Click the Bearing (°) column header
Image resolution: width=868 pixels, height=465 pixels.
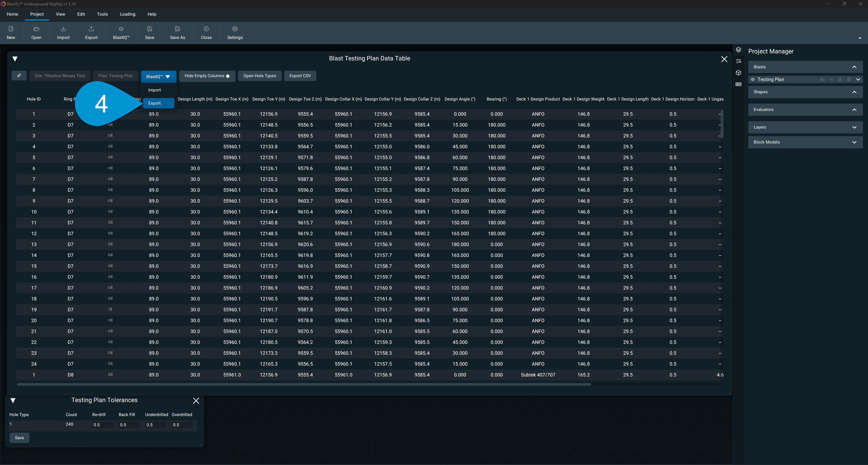497,99
